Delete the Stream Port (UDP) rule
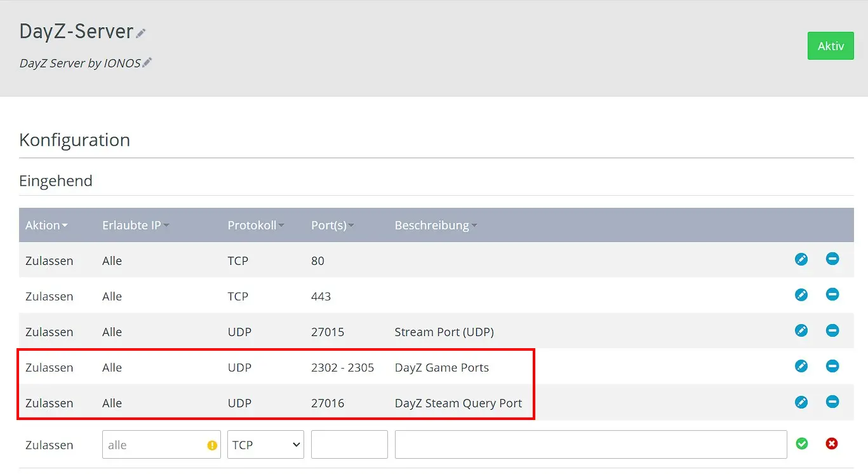 (832, 330)
